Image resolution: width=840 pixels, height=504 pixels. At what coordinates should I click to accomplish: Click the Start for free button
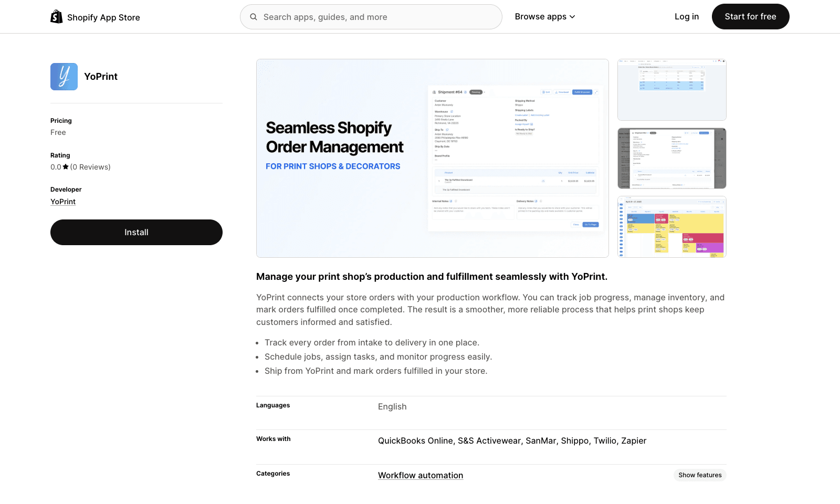(750, 17)
